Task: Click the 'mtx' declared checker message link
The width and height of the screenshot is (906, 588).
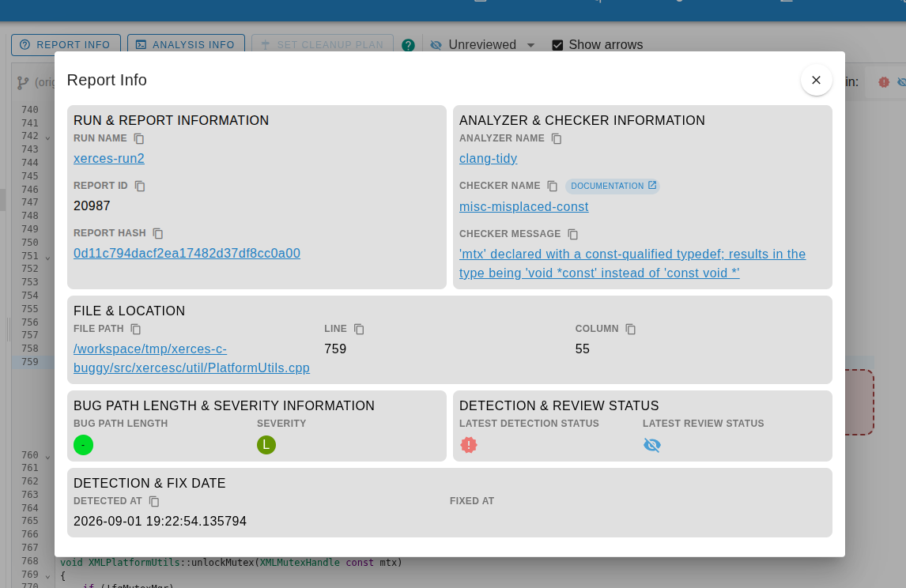Action: coord(632,263)
